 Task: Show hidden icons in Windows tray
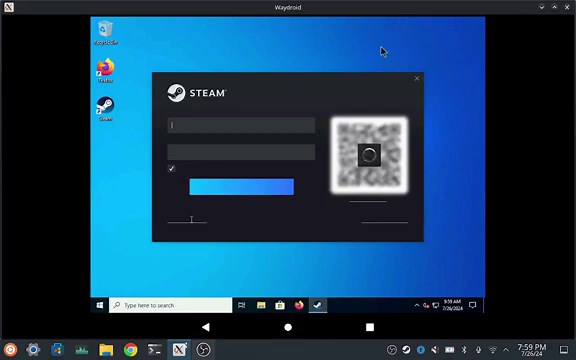click(417, 305)
